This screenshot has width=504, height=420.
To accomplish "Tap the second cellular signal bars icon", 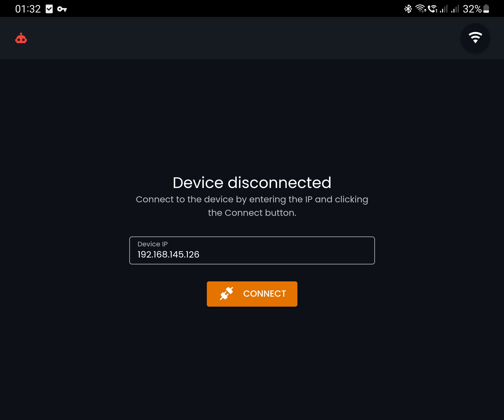I will [x=455, y=9].
